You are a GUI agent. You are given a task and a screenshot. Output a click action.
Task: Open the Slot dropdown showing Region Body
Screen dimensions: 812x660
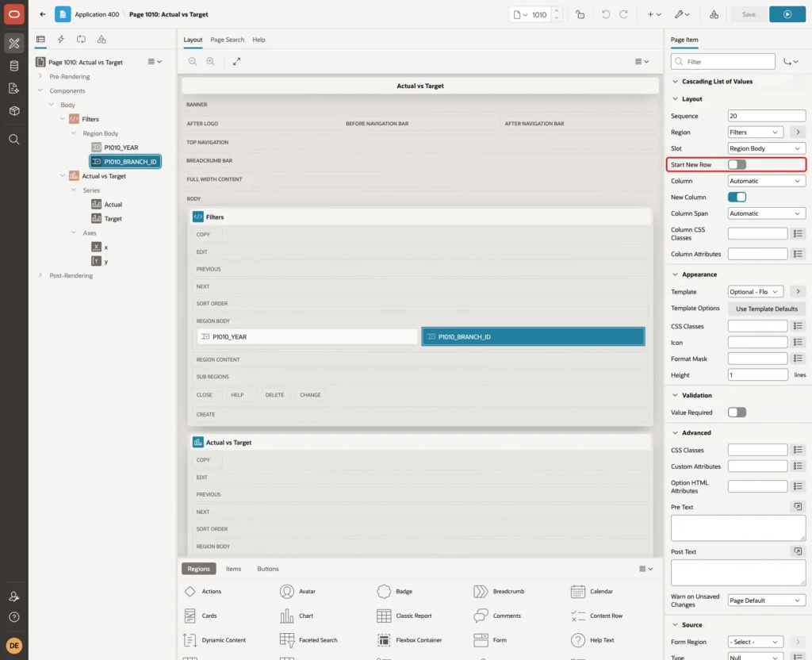pyautogui.click(x=767, y=148)
